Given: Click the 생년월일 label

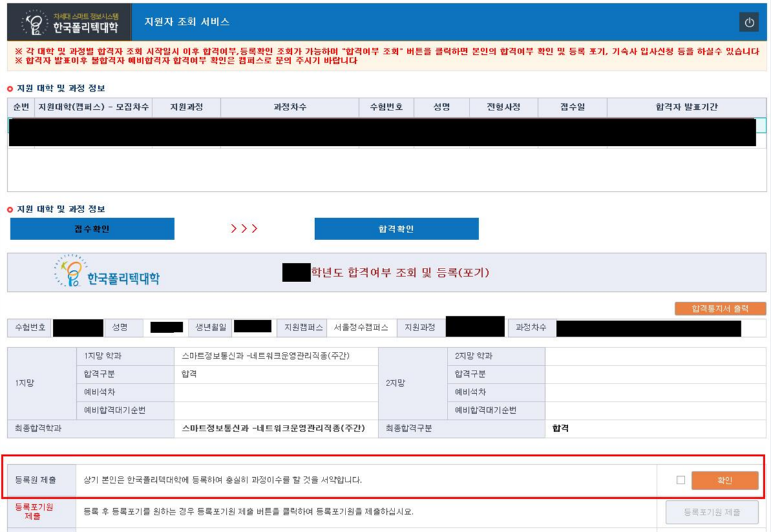Looking at the screenshot, I should click(211, 327).
